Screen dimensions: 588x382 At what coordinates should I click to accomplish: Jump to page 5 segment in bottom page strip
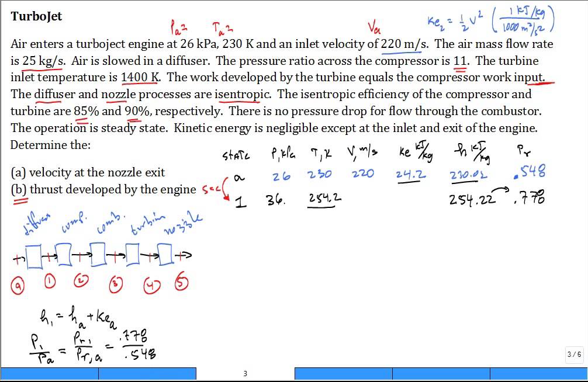(441, 373)
